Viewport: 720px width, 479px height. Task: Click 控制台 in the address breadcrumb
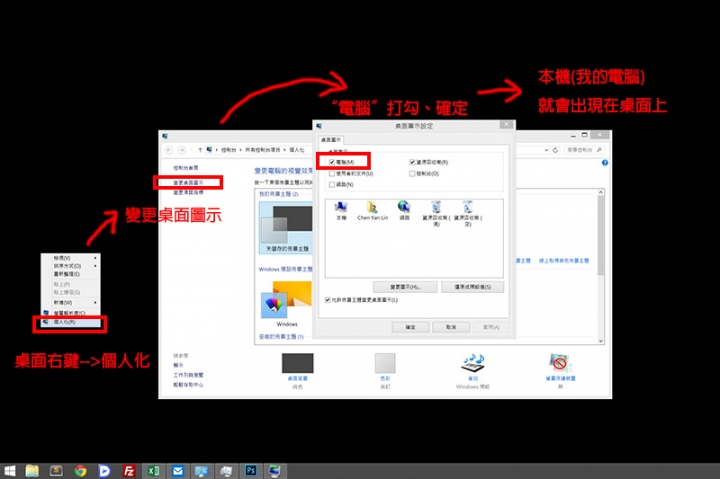pos(228,150)
